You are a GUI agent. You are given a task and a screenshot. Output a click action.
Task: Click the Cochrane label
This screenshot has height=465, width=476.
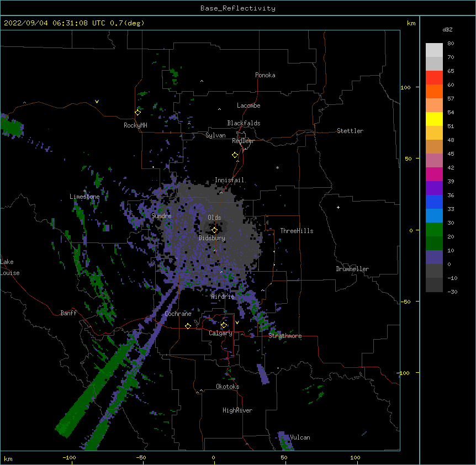pos(178,314)
